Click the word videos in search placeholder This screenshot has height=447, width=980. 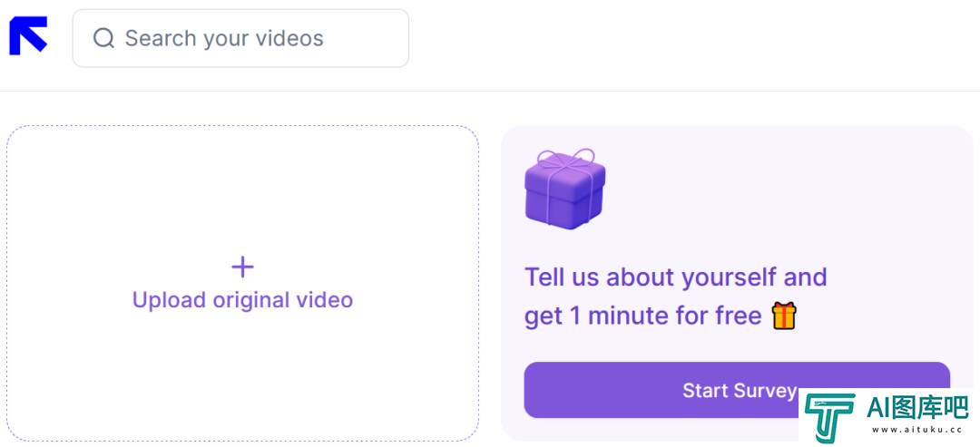point(290,39)
